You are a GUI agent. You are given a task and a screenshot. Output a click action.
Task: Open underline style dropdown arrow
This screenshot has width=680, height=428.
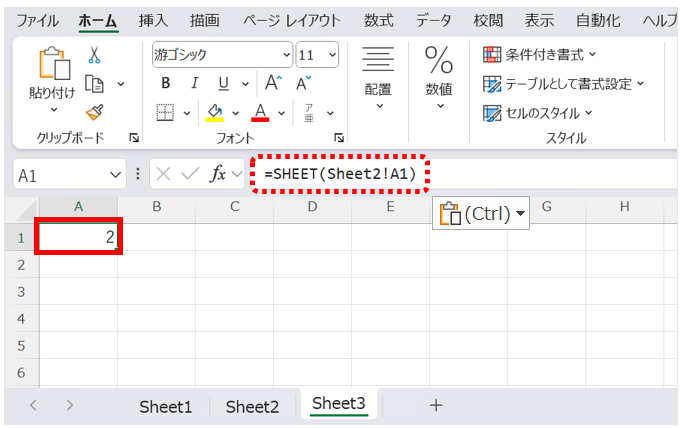(245, 84)
